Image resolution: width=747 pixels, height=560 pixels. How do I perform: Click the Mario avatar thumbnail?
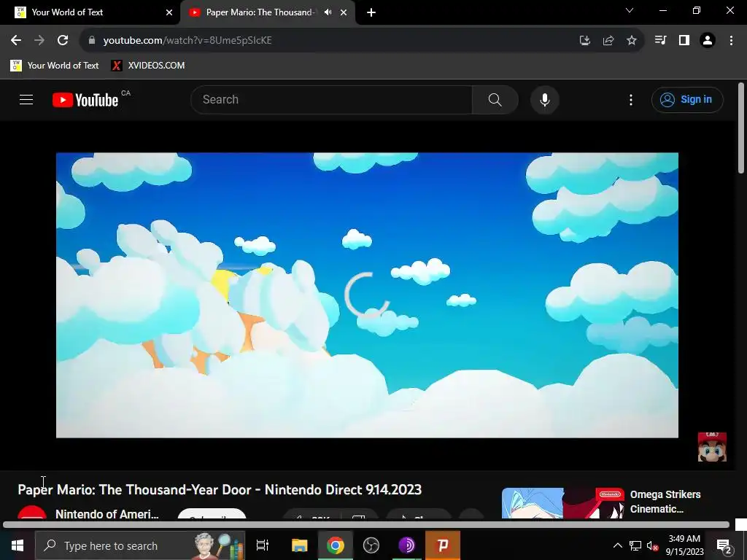click(712, 447)
